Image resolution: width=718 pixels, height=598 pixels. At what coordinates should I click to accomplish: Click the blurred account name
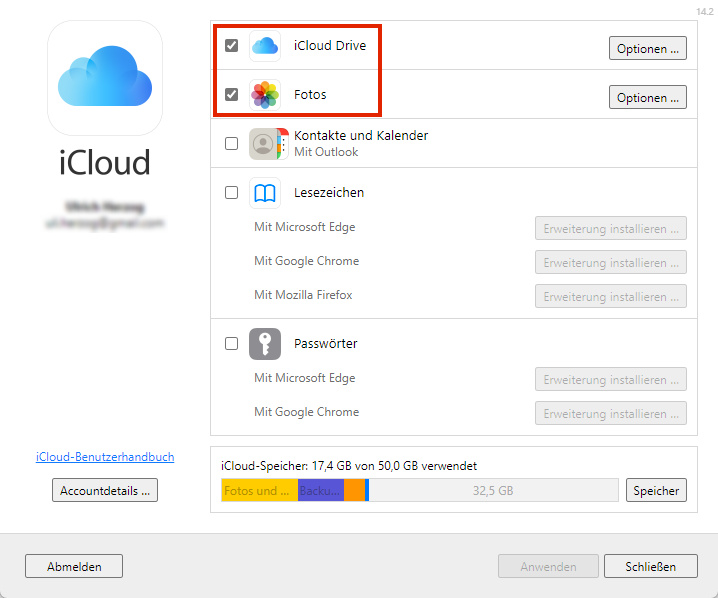tap(105, 207)
